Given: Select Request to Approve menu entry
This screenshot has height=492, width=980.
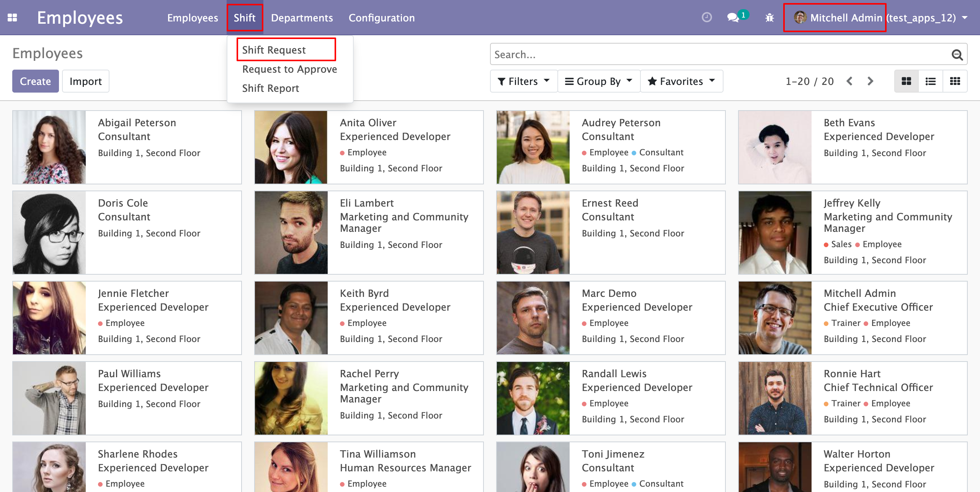Looking at the screenshot, I should click(290, 69).
